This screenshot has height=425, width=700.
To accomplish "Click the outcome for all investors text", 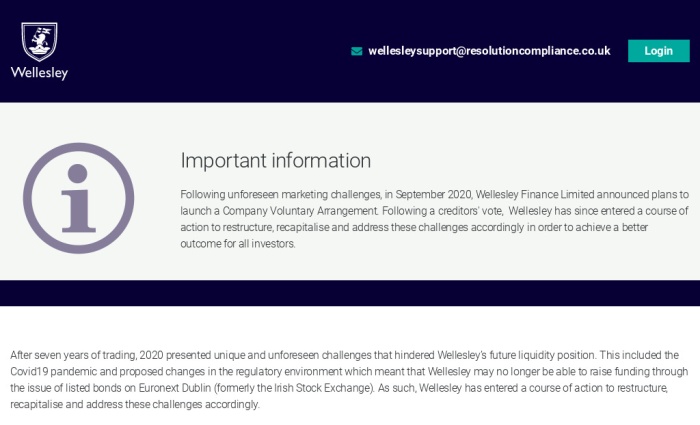I will pos(238,244).
